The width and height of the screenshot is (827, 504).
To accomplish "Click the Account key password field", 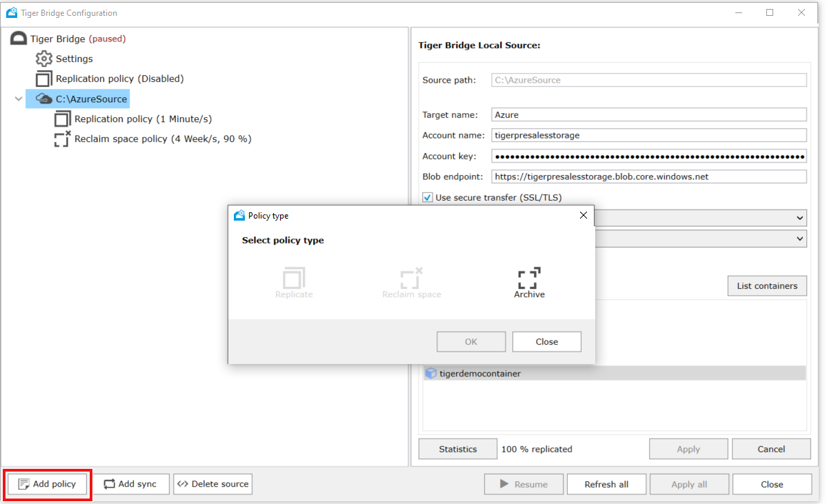I will [x=649, y=156].
